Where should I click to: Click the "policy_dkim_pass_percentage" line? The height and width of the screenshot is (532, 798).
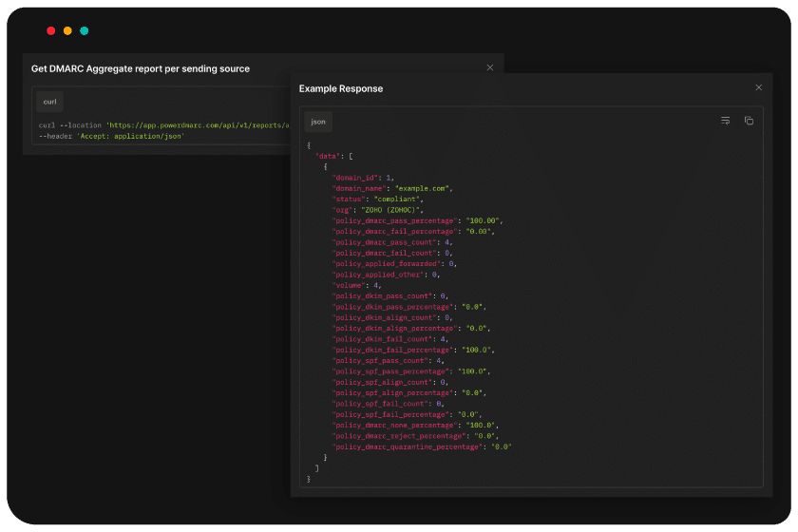[409, 307]
